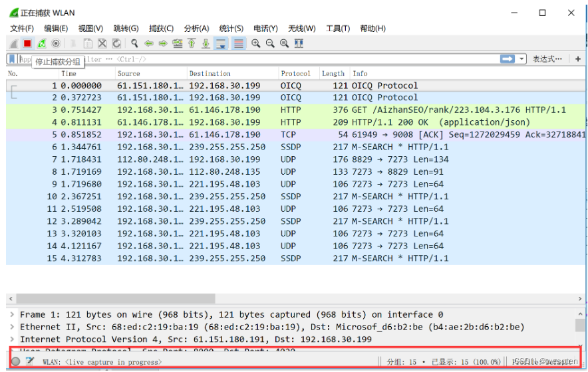Click into the display filter field
The width and height of the screenshot is (588, 372).
pyautogui.click(x=259, y=59)
